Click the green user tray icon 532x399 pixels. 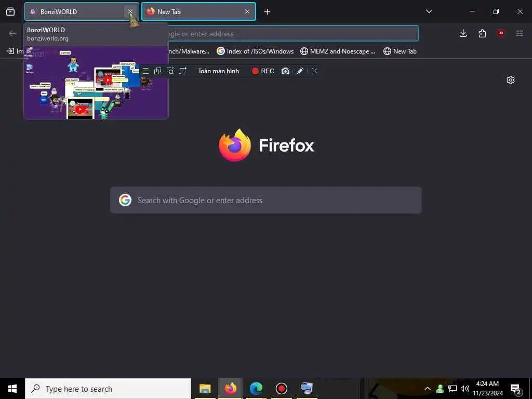pyautogui.click(x=440, y=389)
